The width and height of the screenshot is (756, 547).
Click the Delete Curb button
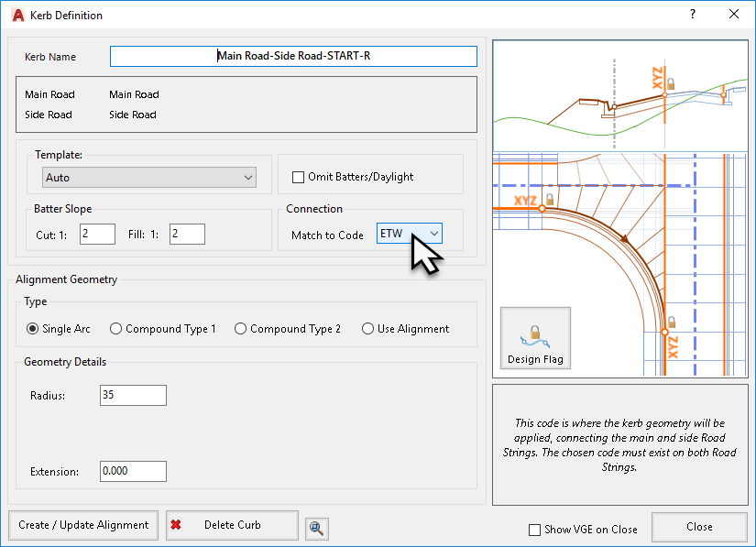232,525
